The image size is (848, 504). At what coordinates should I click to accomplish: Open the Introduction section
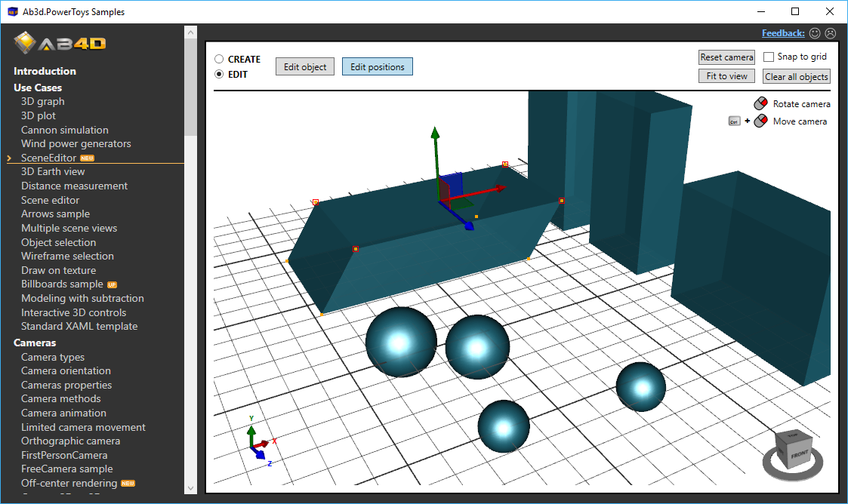(45, 71)
